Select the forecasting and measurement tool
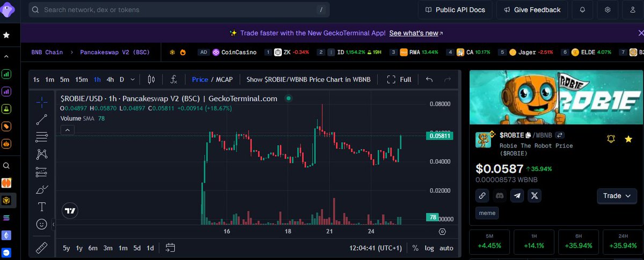This screenshot has height=260, width=644. click(41, 172)
